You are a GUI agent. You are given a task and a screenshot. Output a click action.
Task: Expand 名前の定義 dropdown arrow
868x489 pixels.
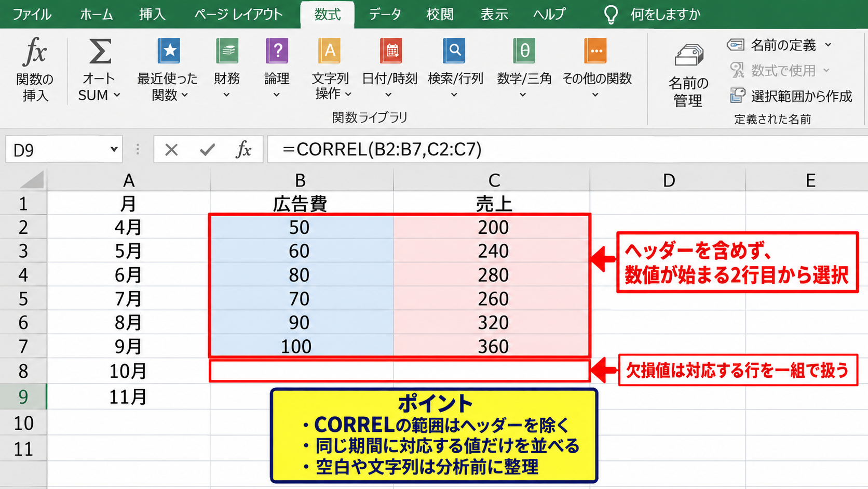[828, 45]
